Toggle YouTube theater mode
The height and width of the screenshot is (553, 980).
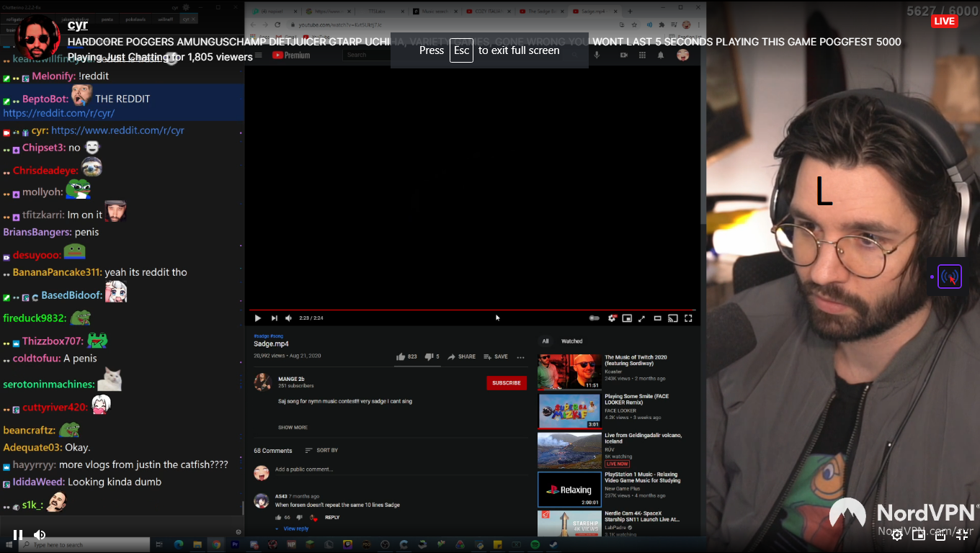click(657, 318)
